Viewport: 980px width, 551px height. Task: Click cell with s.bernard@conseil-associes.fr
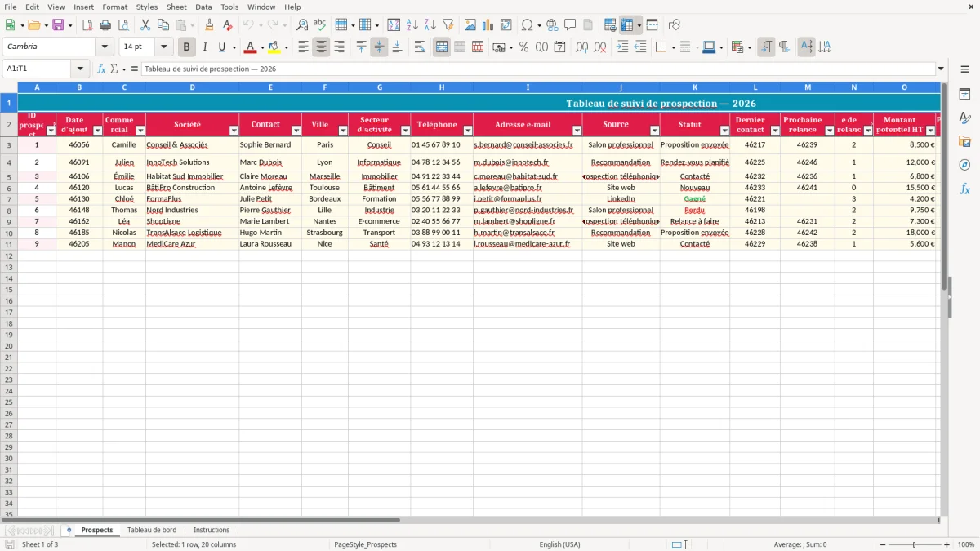[x=528, y=145]
